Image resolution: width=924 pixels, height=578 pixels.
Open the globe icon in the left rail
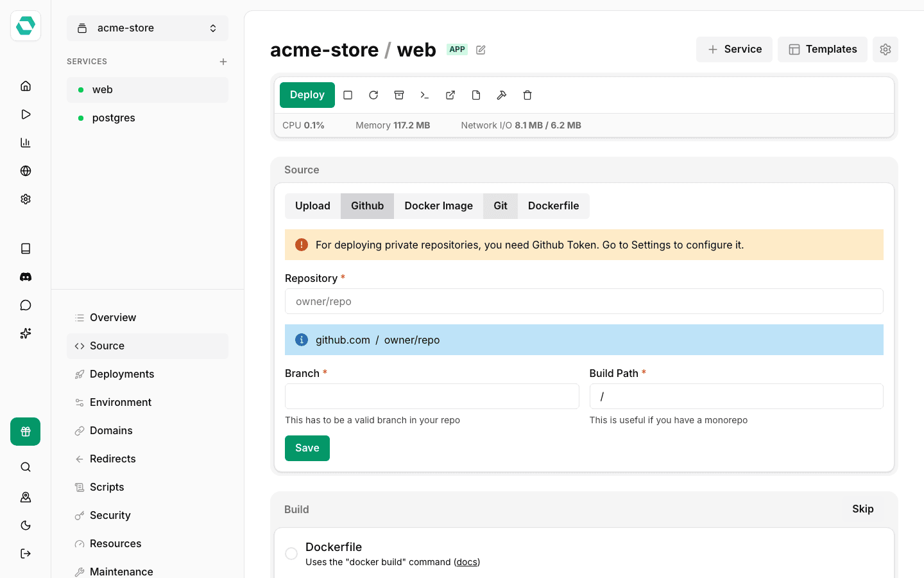[x=26, y=171]
